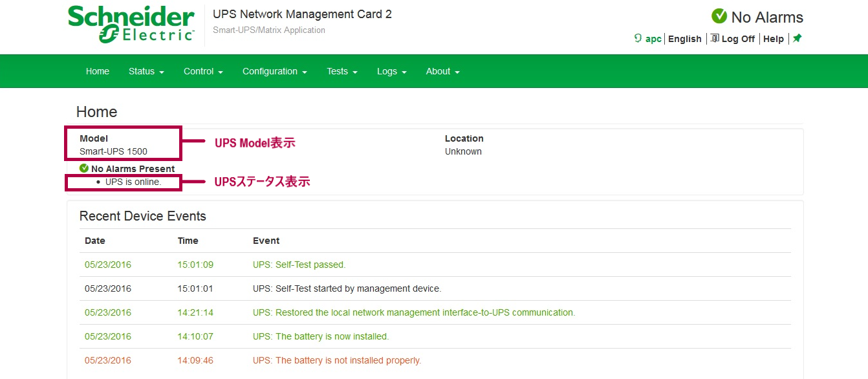Click the No Alarms Present label
The width and height of the screenshot is (868, 379).
click(133, 169)
